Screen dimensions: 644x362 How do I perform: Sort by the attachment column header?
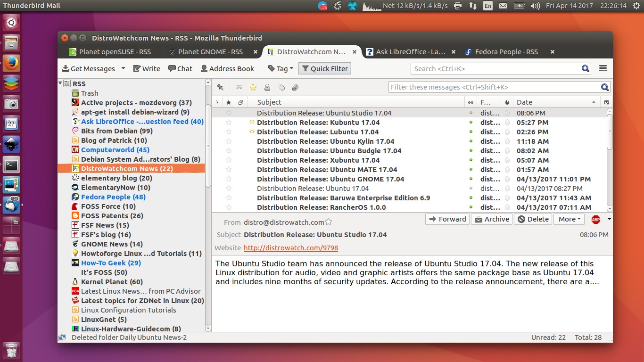coord(240,102)
